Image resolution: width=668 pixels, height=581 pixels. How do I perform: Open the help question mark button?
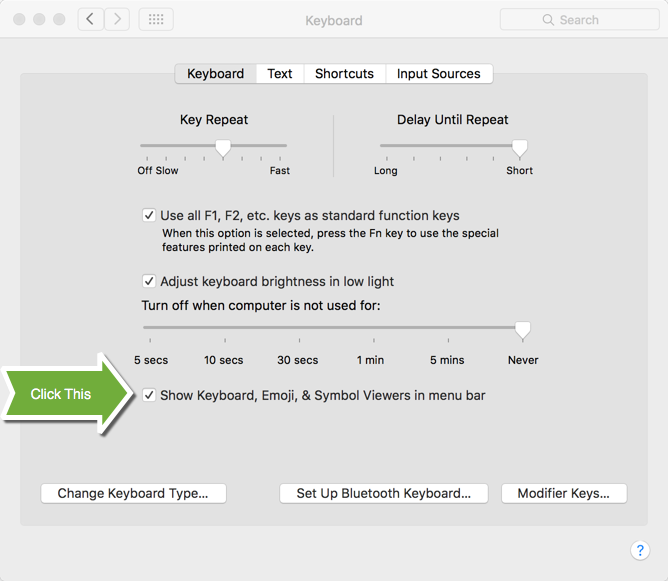[640, 551]
